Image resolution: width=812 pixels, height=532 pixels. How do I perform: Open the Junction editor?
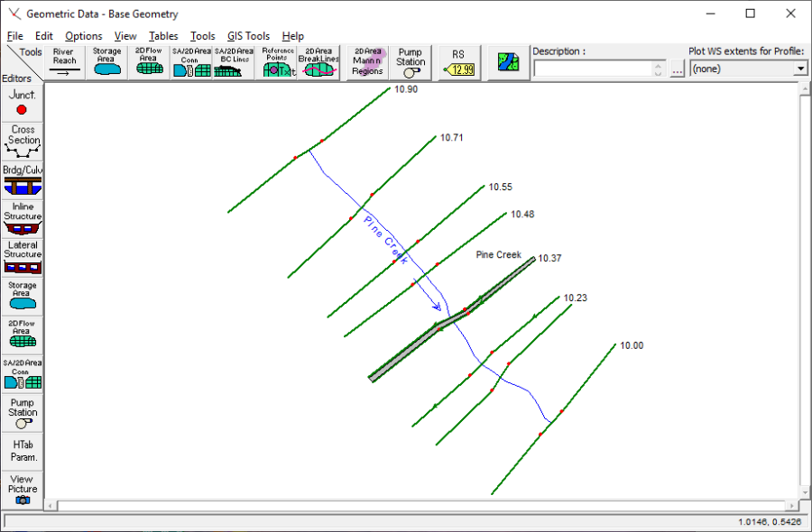[x=22, y=102]
